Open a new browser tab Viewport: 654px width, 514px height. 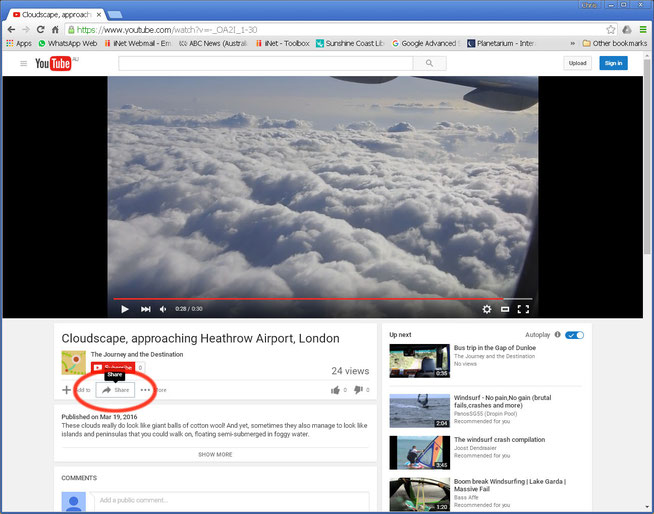[x=115, y=15]
